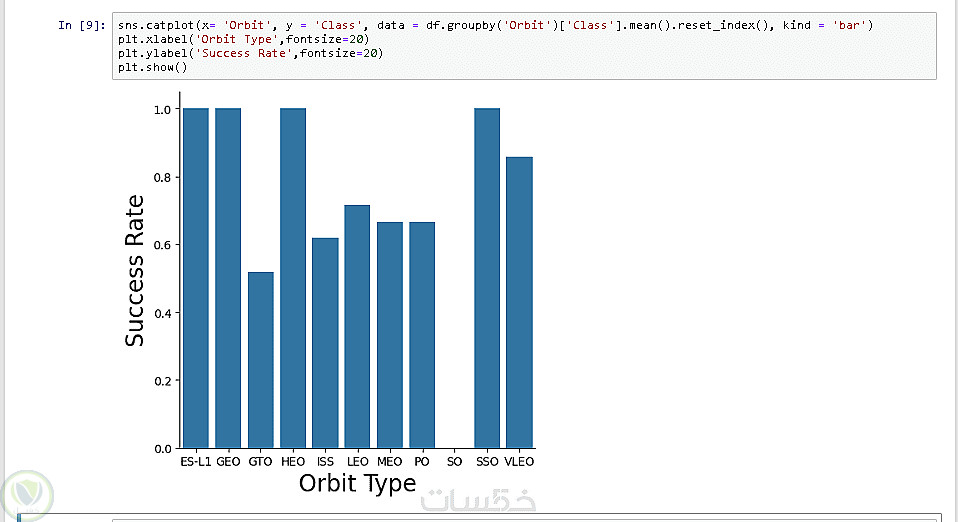Click the 0.2 y-axis tick label
Viewport: 958px width, 522px height.
(163, 381)
